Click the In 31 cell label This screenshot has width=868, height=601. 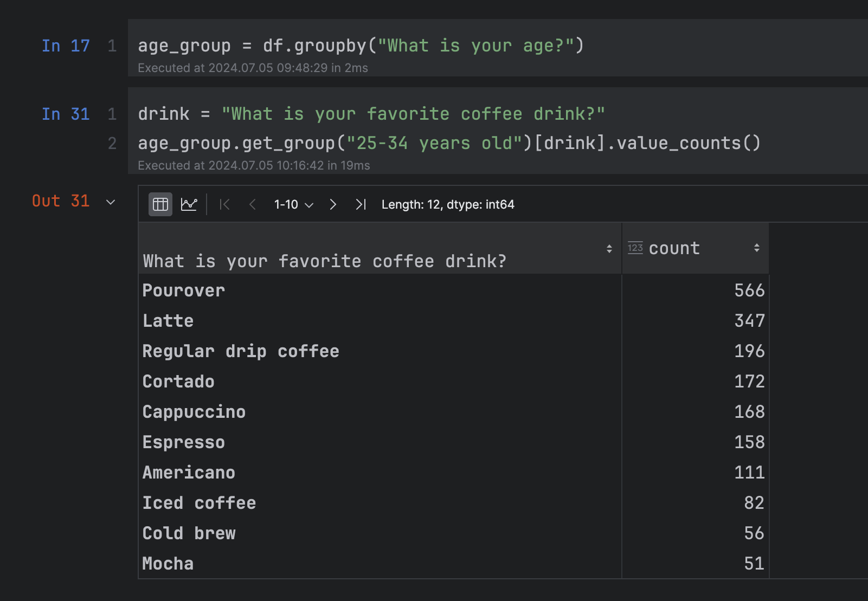point(66,114)
